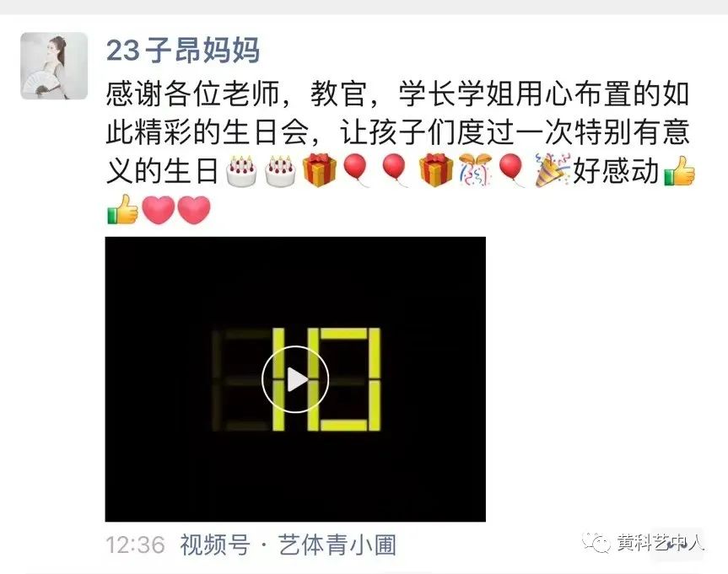Click the 黄科艺中人 watermark text
Screen dimensions: 728x574
pos(661,543)
